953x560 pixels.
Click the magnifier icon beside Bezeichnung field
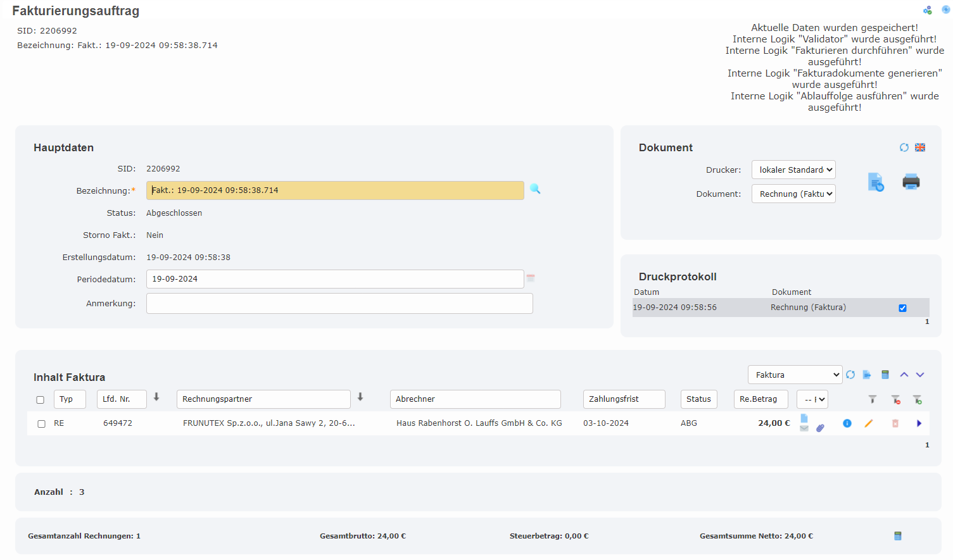535,189
